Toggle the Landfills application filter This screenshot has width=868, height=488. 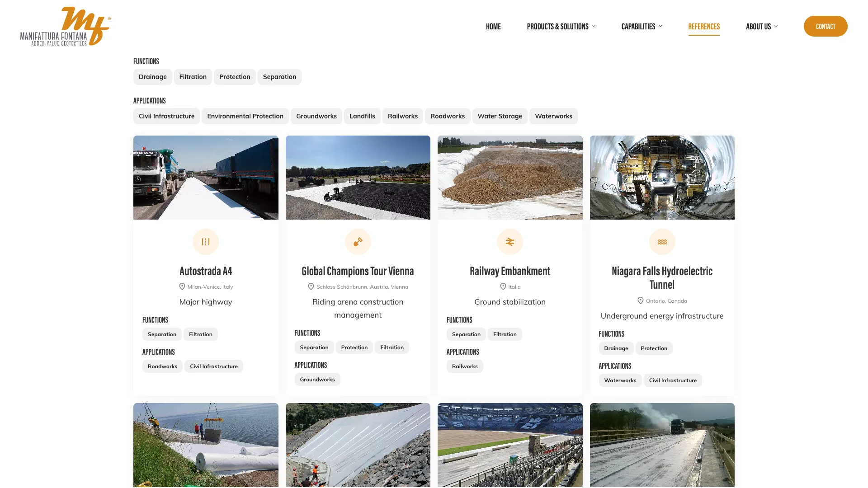point(362,116)
